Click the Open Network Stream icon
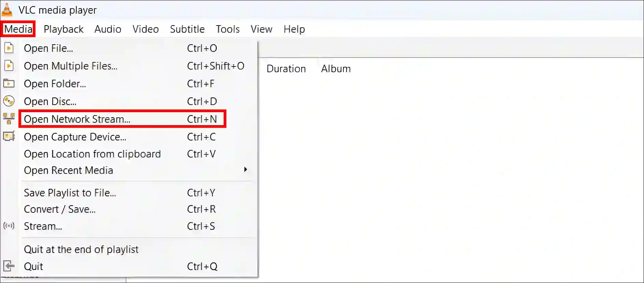Image resolution: width=644 pixels, height=283 pixels. pyautogui.click(x=9, y=119)
